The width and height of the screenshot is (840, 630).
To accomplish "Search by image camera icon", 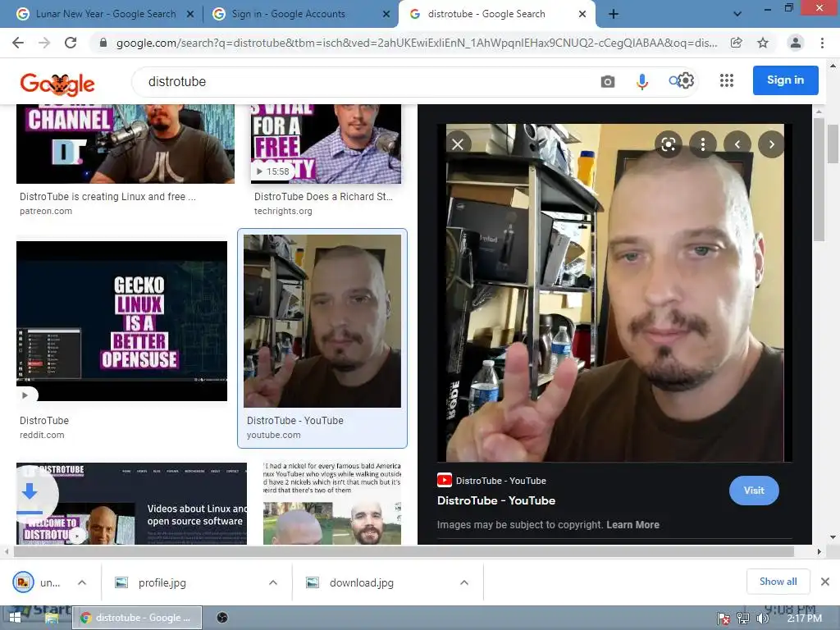I will pos(608,81).
